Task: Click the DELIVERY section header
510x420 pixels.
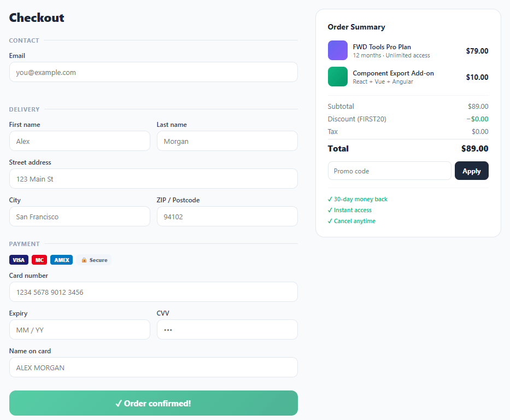Action: click(x=25, y=109)
